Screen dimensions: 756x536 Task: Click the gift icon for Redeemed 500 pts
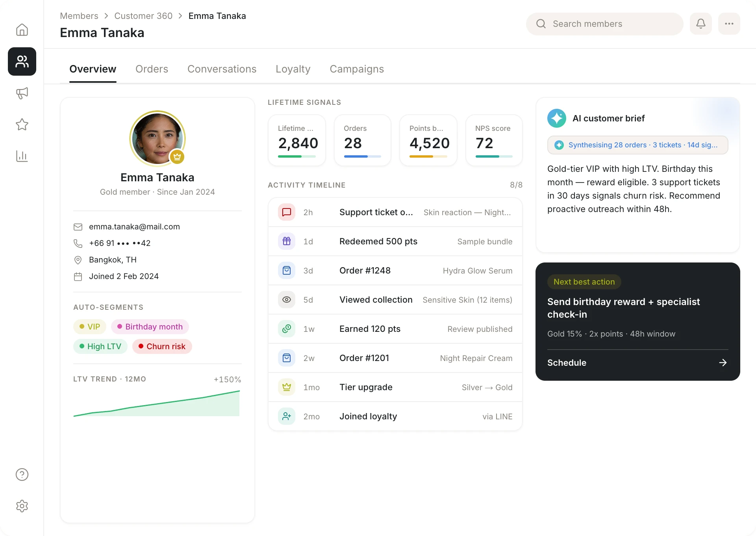(x=287, y=241)
